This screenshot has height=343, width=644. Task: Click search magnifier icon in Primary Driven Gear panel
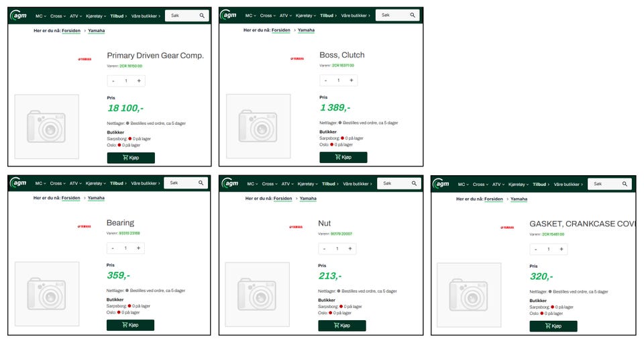tap(202, 15)
